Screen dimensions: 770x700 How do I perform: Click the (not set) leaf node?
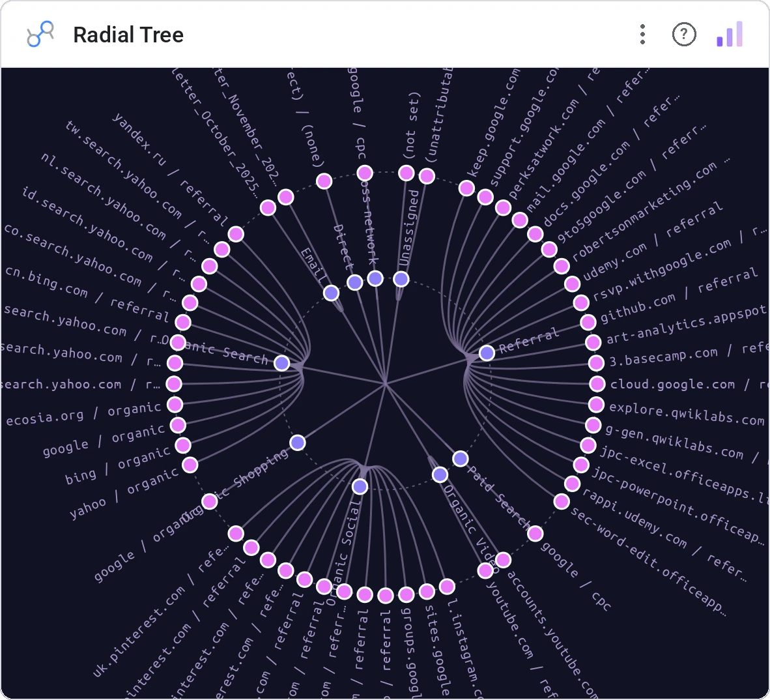coord(406,173)
